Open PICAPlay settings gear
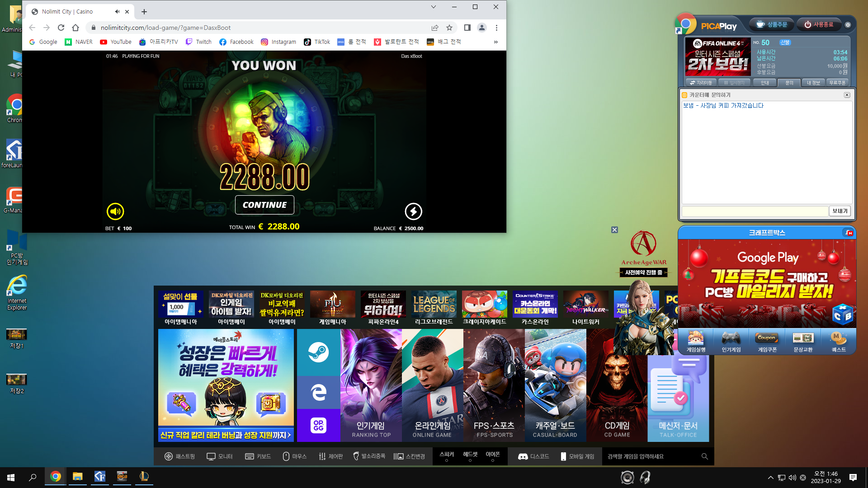The width and height of the screenshot is (868, 488). tap(848, 25)
